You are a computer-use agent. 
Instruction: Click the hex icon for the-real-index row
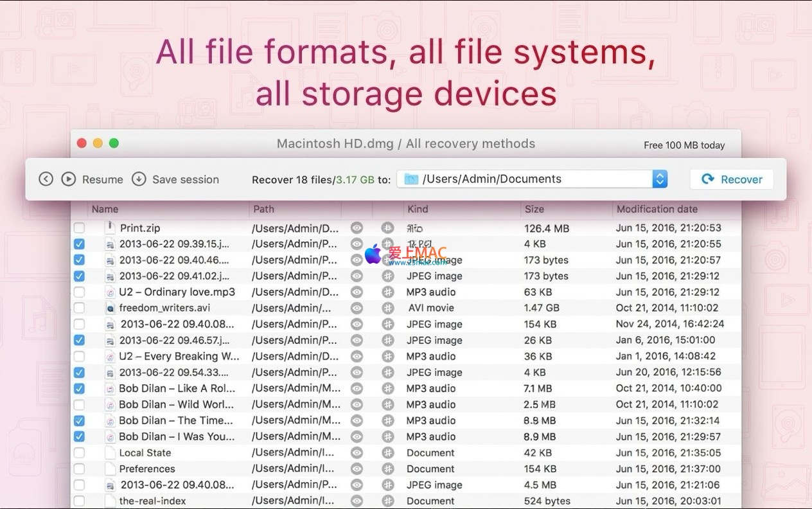pos(387,501)
